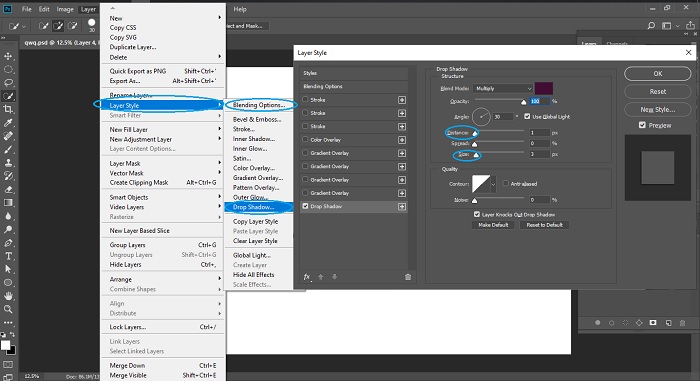Expand the New Fill Layer submenu
Screen dimensions: 700x381
point(163,129)
